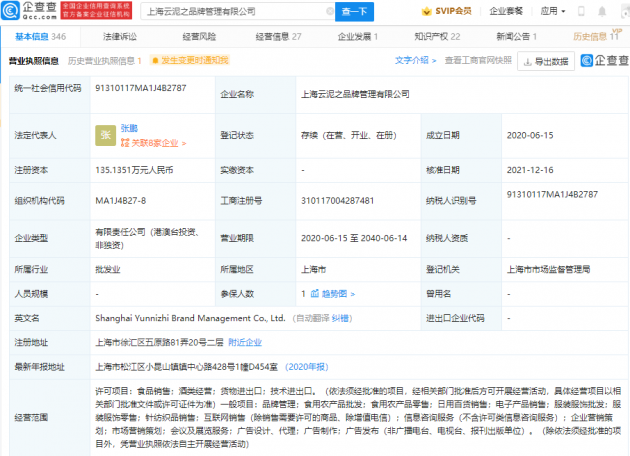This screenshot has width=630, height=456.
Task: Click the (2020年报) annual report link
Action: tap(307, 367)
